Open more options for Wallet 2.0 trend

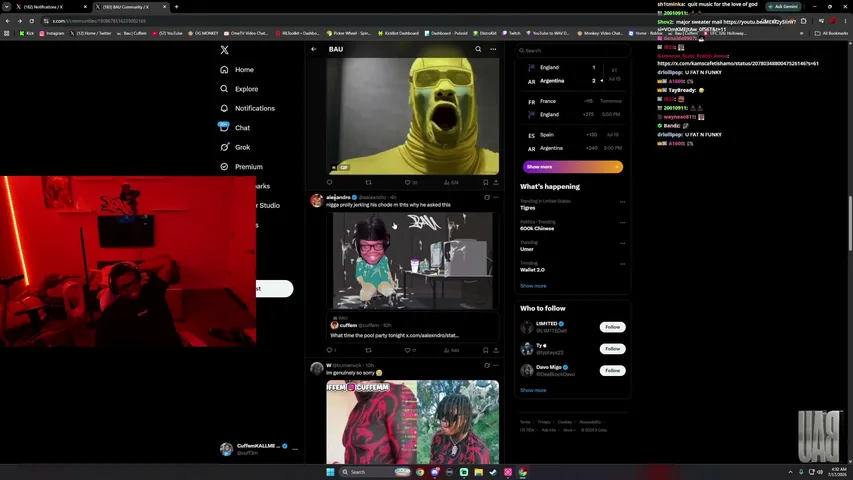(622, 264)
